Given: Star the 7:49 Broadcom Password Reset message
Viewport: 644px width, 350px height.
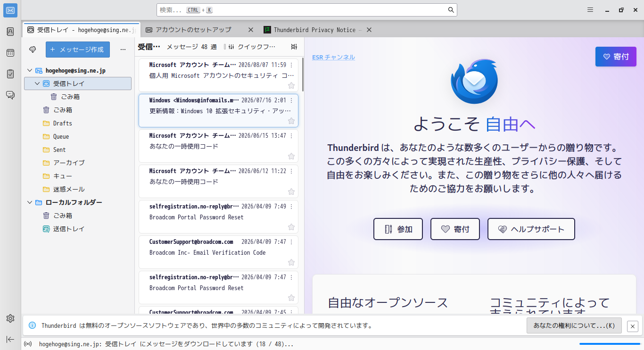Looking at the screenshot, I should pyautogui.click(x=291, y=227).
